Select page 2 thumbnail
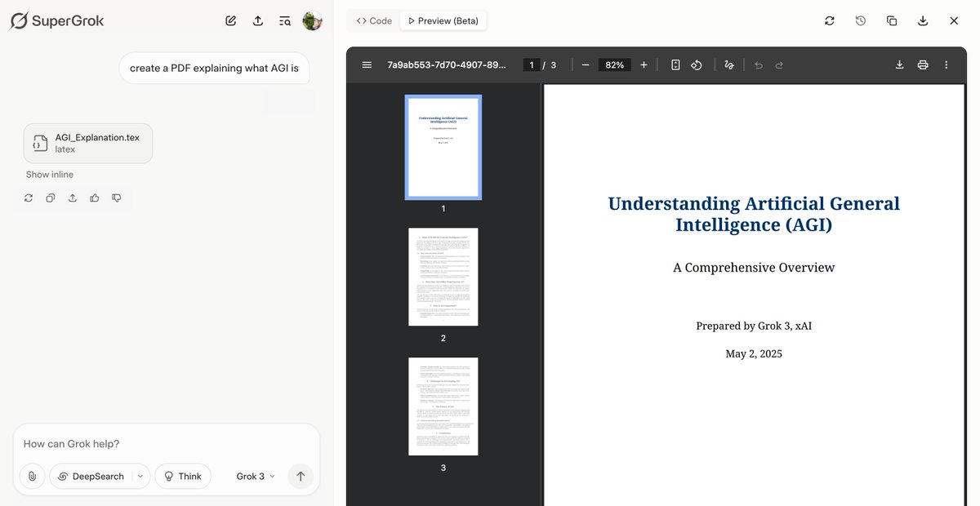The image size is (980, 506). tap(443, 277)
